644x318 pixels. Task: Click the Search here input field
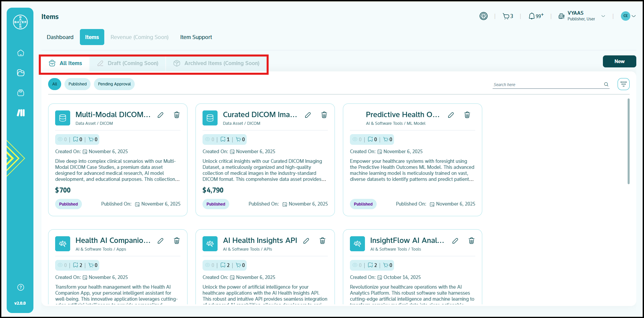tap(547, 85)
